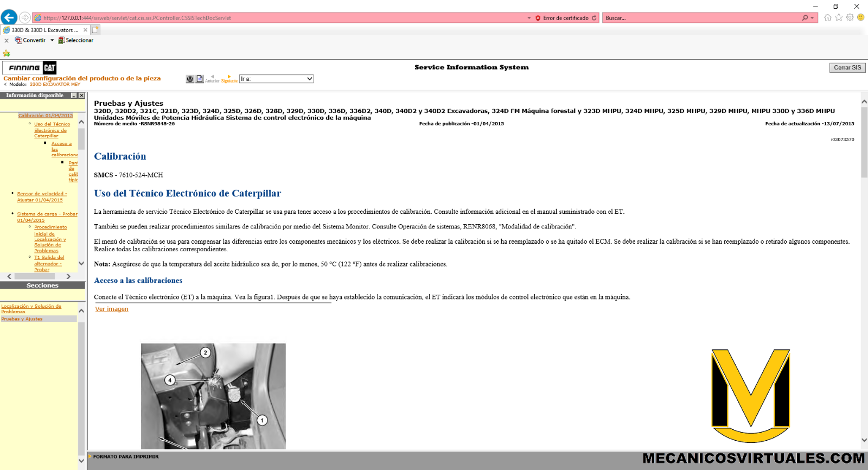Click FORMATO PARA IMPRIMIR link
The height and width of the screenshot is (470, 868).
(126, 457)
